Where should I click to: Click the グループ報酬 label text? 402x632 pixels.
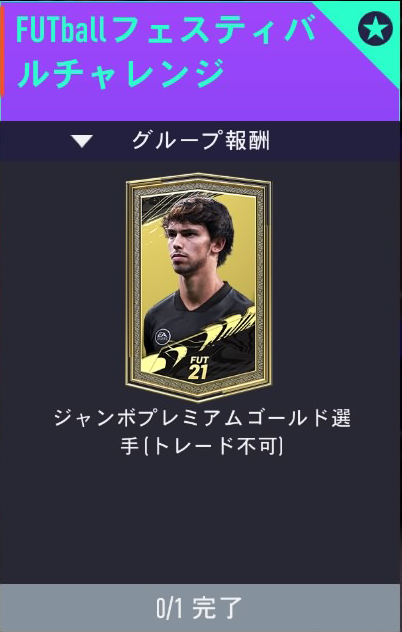201,141
